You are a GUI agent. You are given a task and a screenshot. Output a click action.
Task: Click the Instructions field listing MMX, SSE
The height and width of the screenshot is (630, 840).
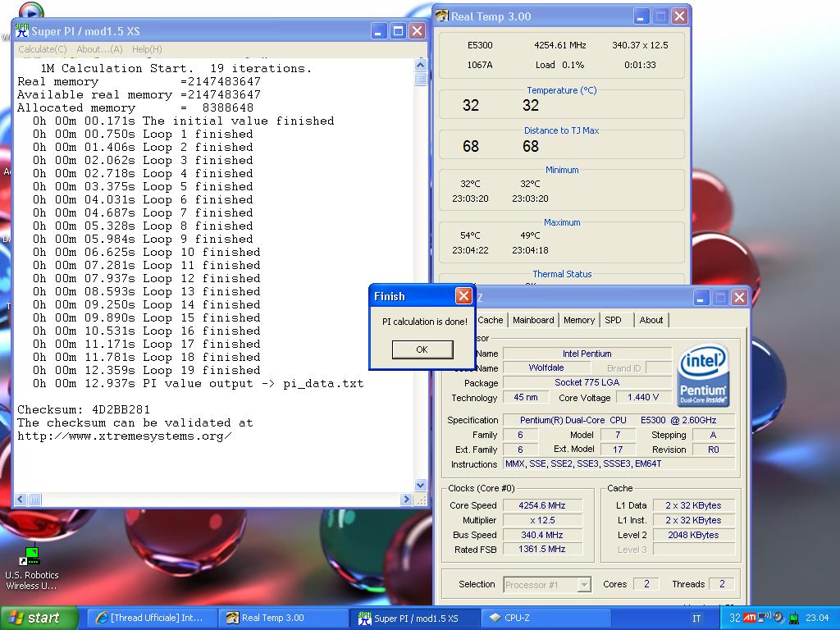(619, 464)
